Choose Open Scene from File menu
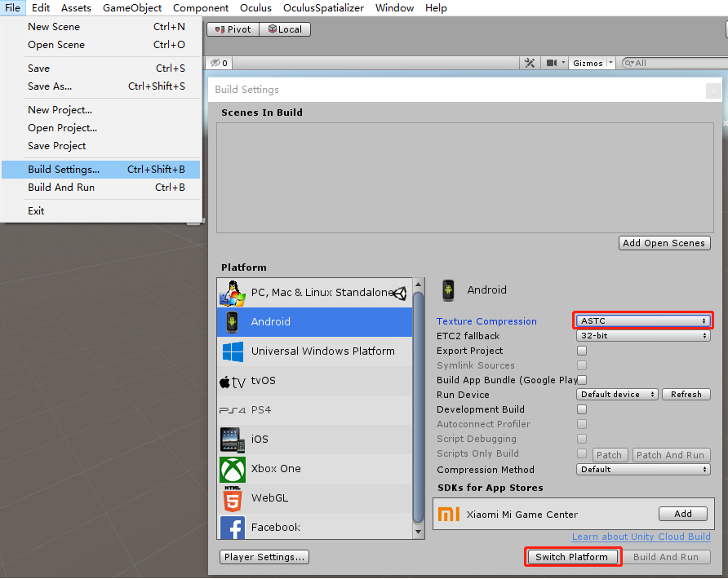Viewport: 728px width, 579px height. coord(100,45)
